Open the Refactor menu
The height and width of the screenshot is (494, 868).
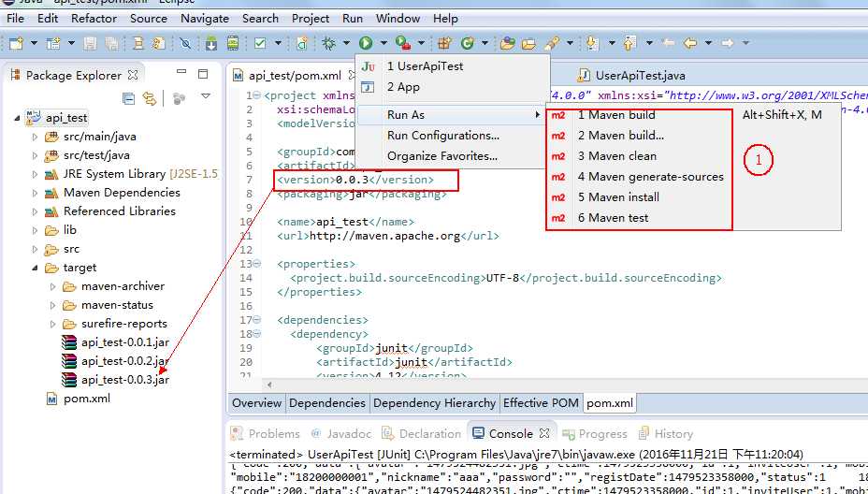coord(94,19)
